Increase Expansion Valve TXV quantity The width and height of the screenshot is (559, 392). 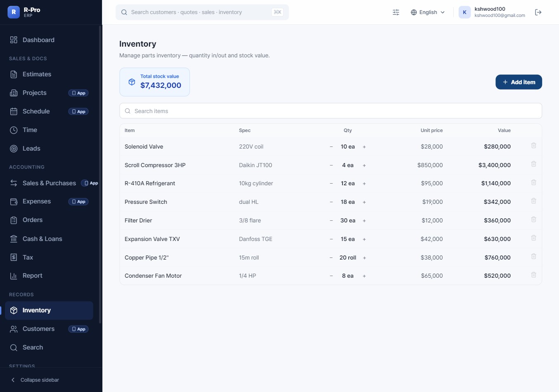364,239
